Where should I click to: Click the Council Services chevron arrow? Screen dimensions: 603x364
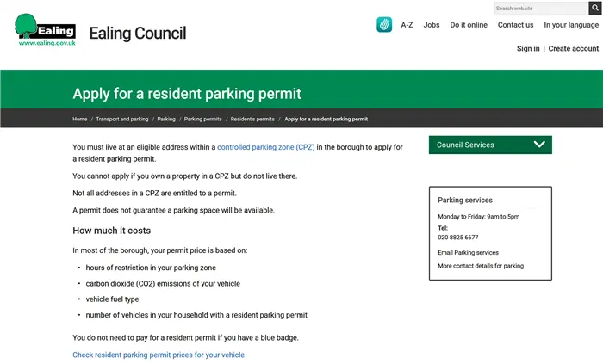pyautogui.click(x=539, y=145)
